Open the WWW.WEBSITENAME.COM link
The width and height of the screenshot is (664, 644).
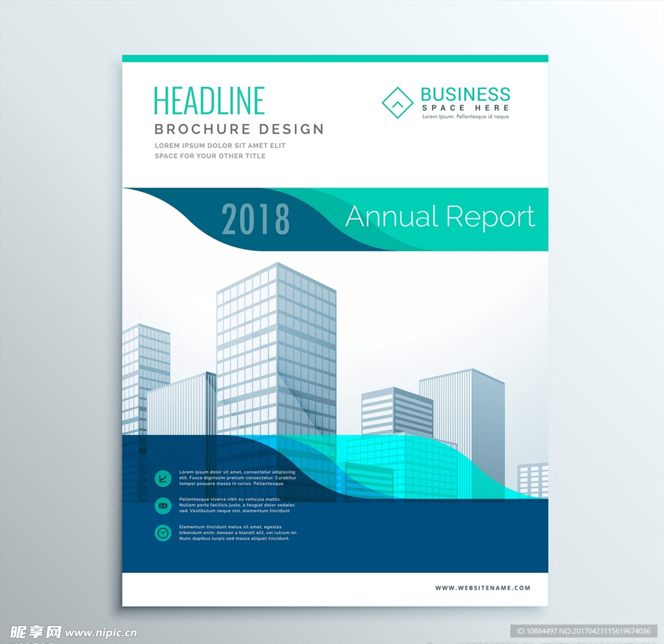[x=482, y=588]
